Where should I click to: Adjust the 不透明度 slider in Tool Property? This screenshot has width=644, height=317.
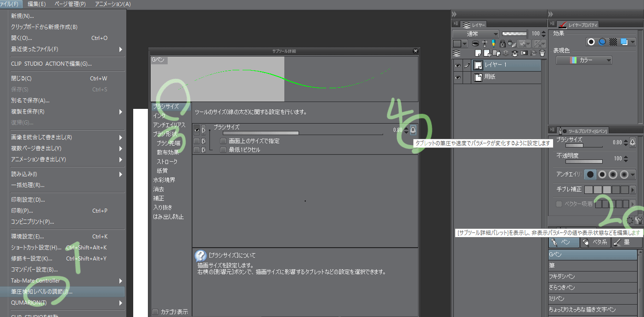[x=584, y=161]
